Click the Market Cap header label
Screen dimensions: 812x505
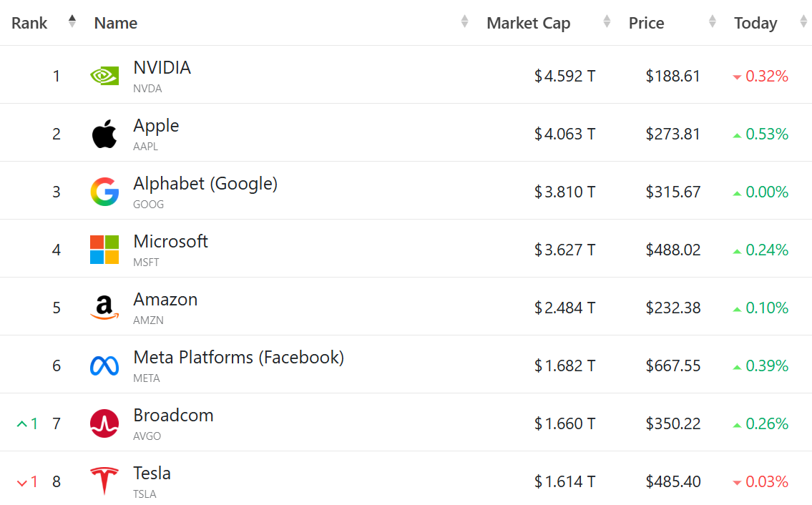click(528, 23)
